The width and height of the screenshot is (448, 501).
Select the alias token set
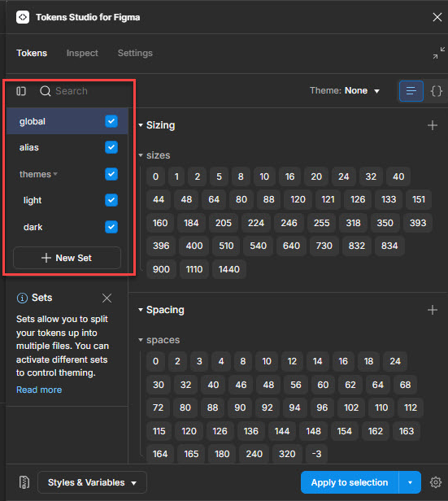coord(67,147)
